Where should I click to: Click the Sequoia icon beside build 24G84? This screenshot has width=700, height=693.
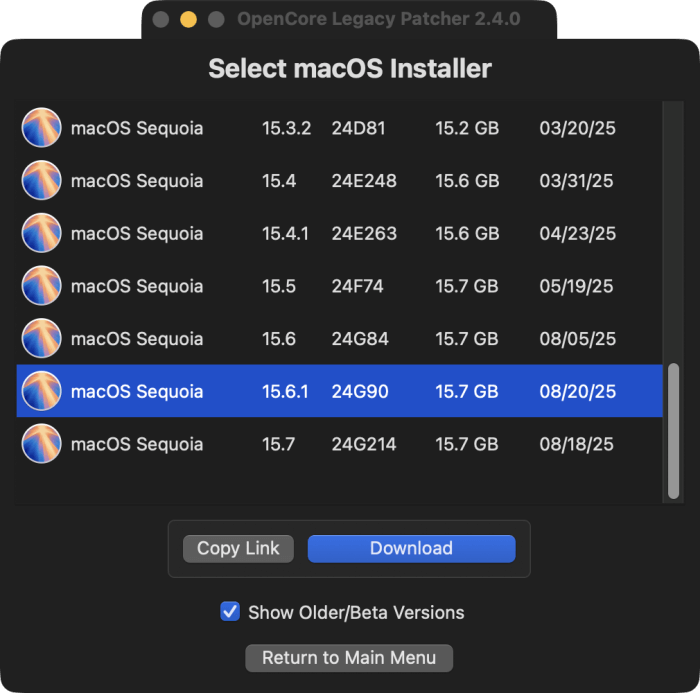point(42,338)
